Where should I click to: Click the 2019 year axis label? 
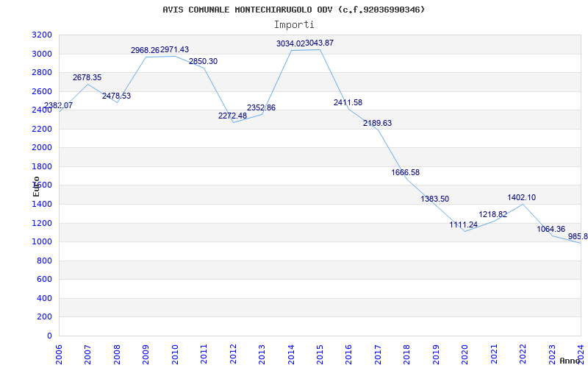coord(436,355)
